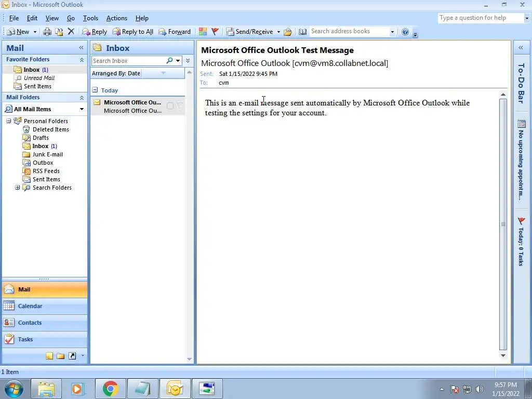Select the RSS Feeds folder
532x399 pixels.
[46, 171]
